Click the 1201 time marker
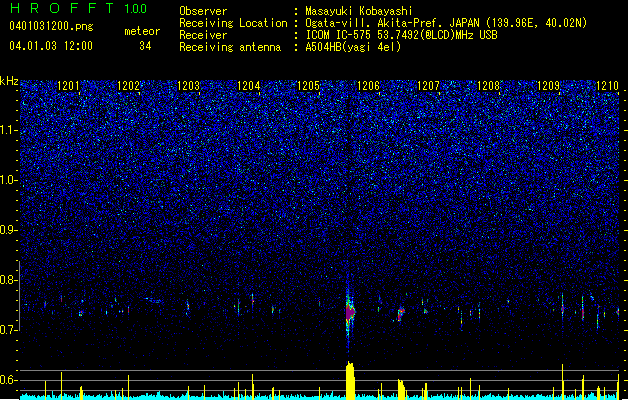629x400 pixels. [68, 86]
